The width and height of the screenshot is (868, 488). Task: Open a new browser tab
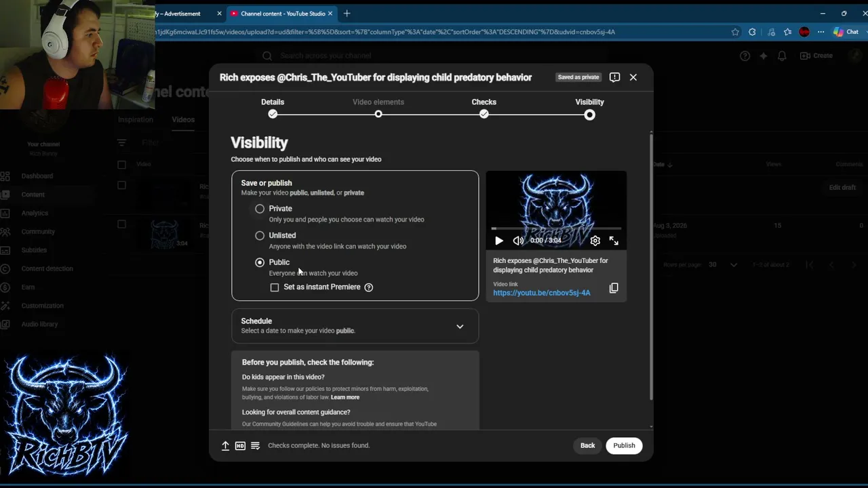tap(347, 14)
